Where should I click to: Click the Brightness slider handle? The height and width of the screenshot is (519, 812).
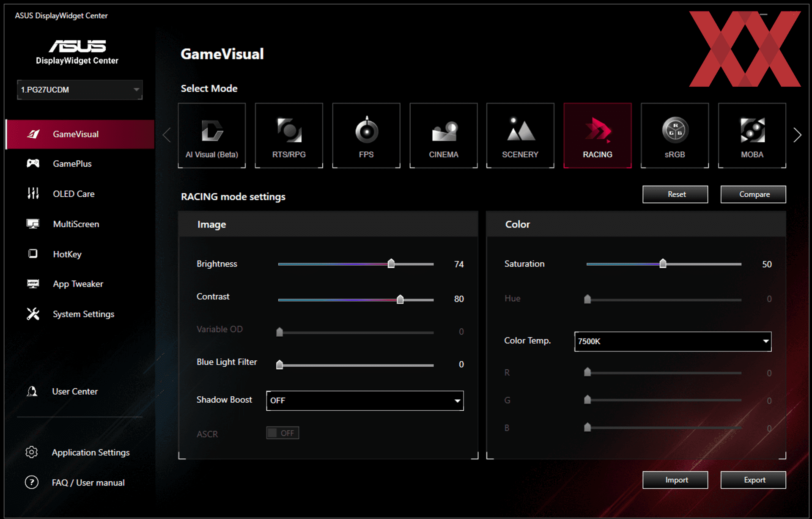pyautogui.click(x=391, y=264)
